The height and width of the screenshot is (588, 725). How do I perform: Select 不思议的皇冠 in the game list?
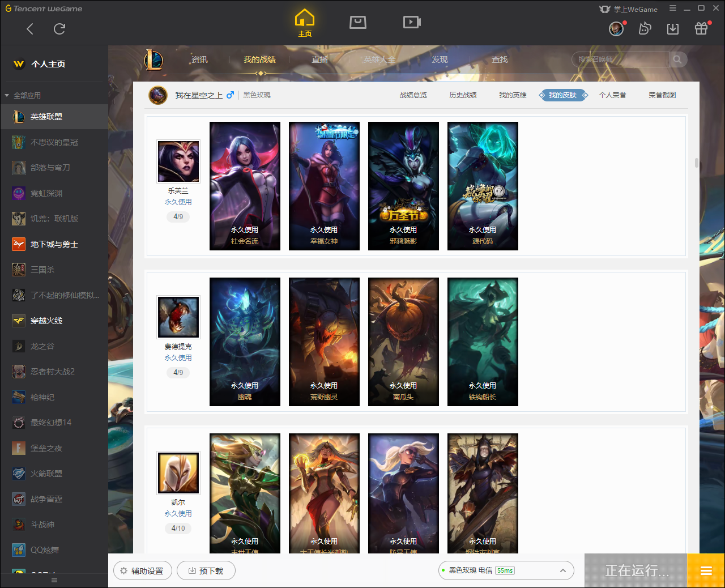pyautogui.click(x=54, y=142)
